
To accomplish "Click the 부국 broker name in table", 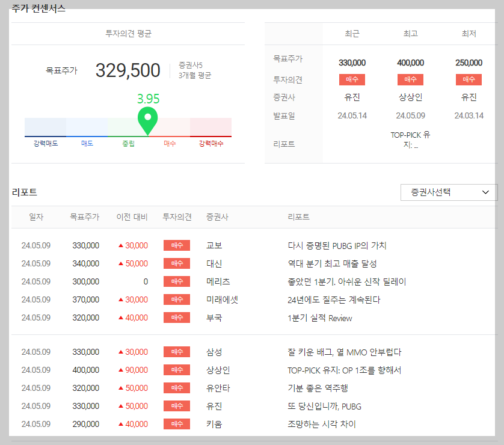I will pyautogui.click(x=214, y=318).
